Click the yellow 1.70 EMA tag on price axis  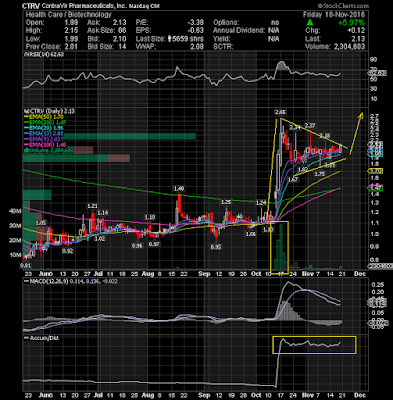point(375,171)
